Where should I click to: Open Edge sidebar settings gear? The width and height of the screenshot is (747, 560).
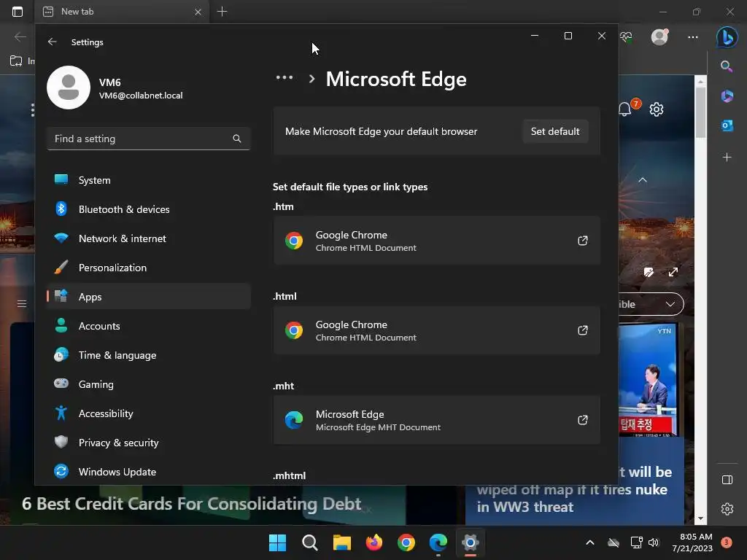pyautogui.click(x=727, y=509)
